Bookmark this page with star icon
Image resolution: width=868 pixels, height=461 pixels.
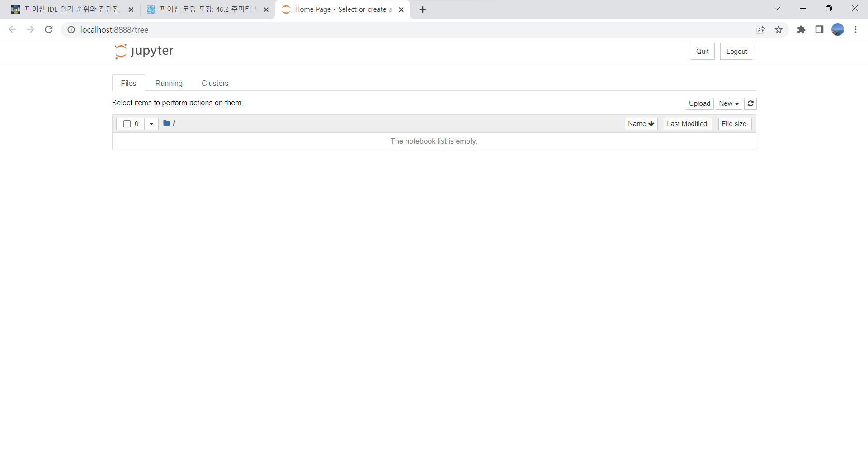click(778, 30)
